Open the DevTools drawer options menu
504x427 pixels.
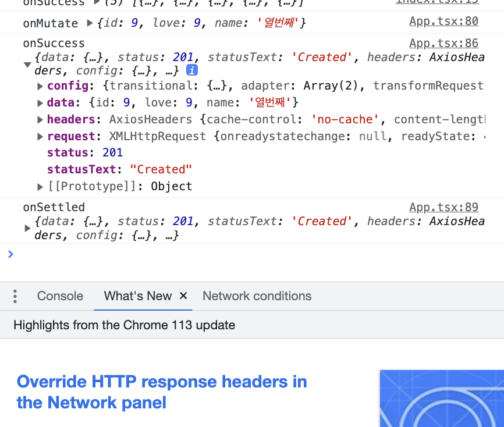tap(15, 296)
